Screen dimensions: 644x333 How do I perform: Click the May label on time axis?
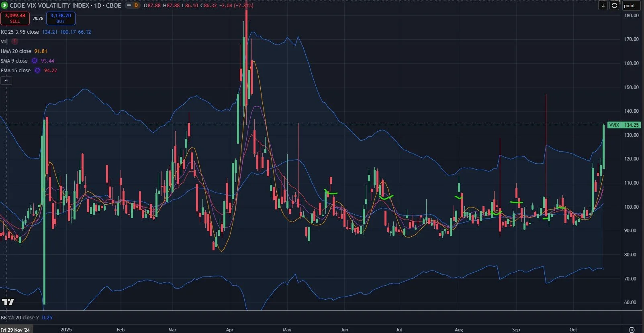[287, 330]
